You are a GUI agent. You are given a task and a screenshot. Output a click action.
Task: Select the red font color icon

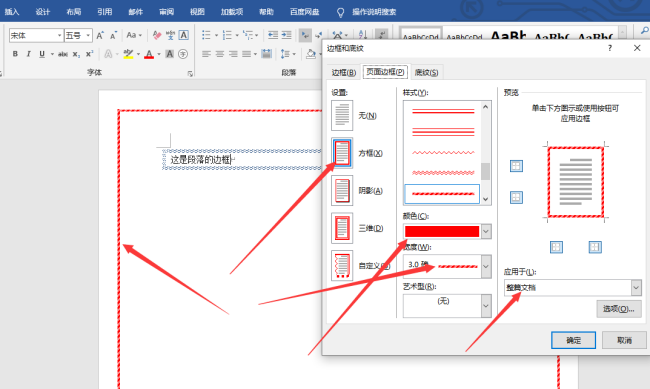tap(149, 54)
